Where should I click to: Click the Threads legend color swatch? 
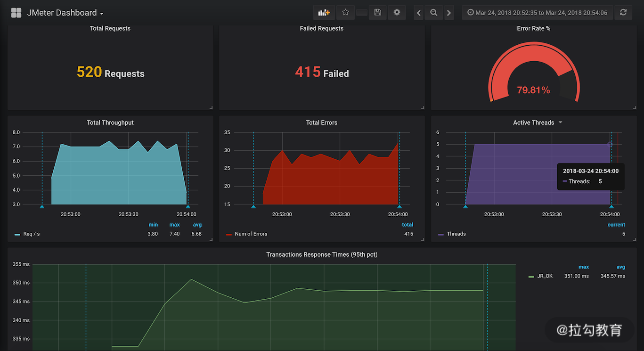[x=441, y=234]
